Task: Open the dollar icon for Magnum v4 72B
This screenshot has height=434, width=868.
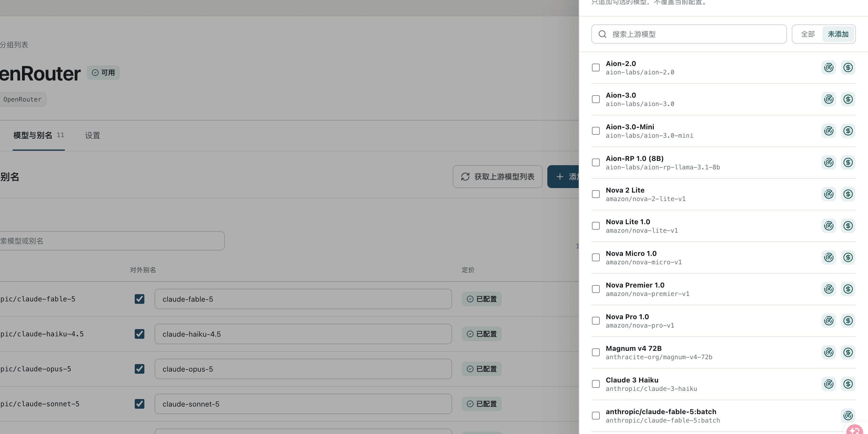Action: (848, 352)
